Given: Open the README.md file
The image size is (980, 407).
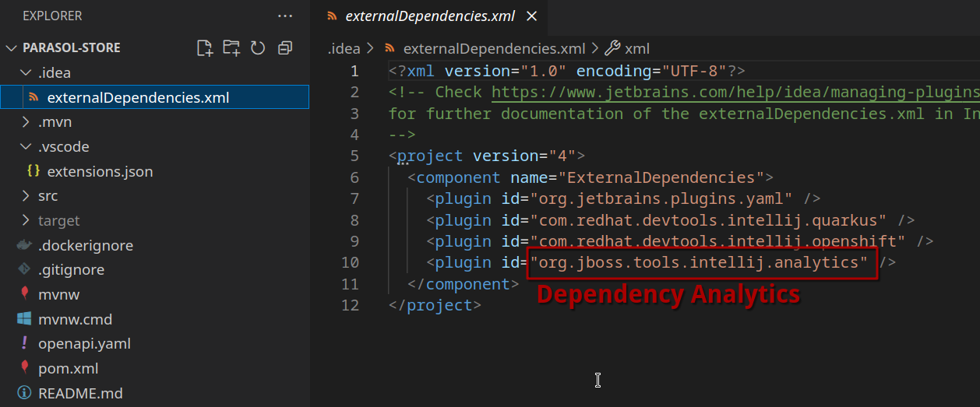Looking at the screenshot, I should [x=80, y=393].
